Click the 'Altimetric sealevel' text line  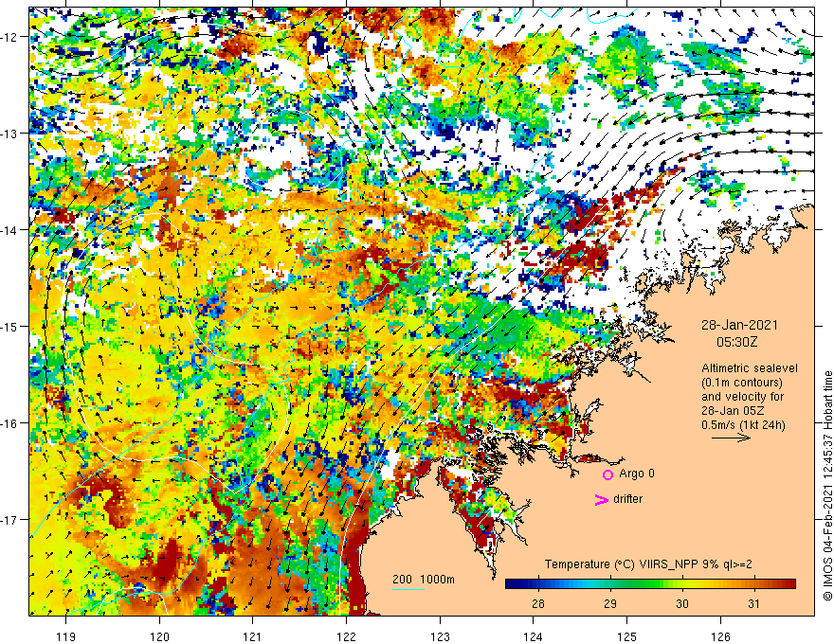click(750, 368)
